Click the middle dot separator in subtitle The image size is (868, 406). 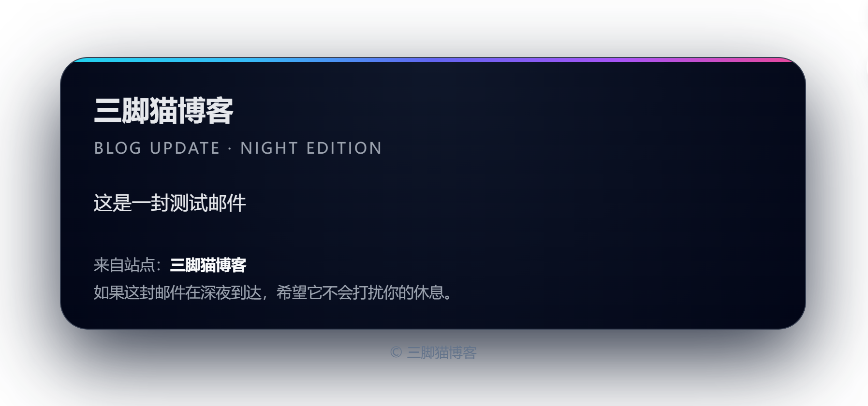230,148
